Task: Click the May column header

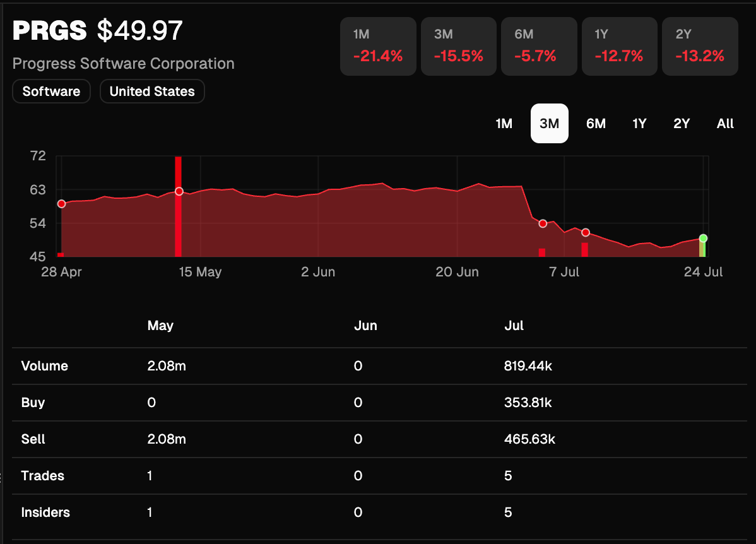Action: click(160, 326)
